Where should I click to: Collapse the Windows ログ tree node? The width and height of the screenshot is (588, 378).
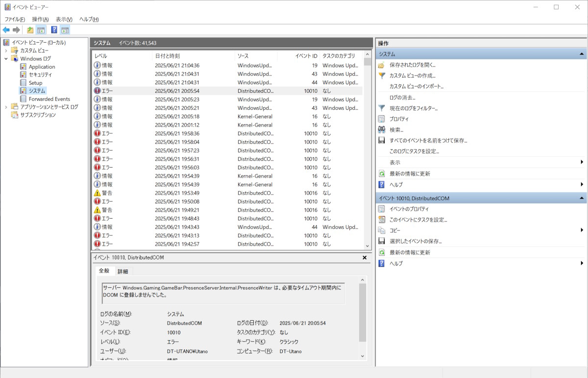6,58
